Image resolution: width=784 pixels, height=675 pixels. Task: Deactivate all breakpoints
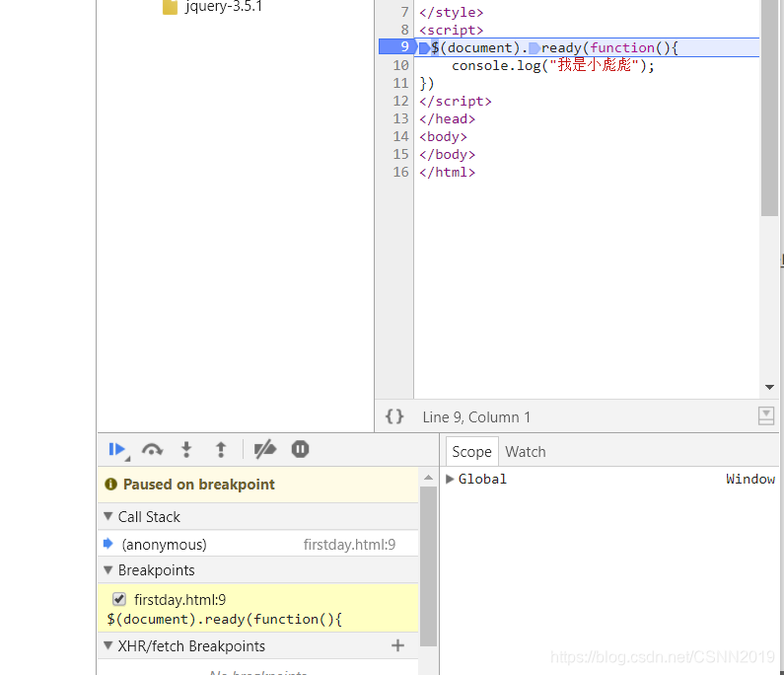coord(265,449)
